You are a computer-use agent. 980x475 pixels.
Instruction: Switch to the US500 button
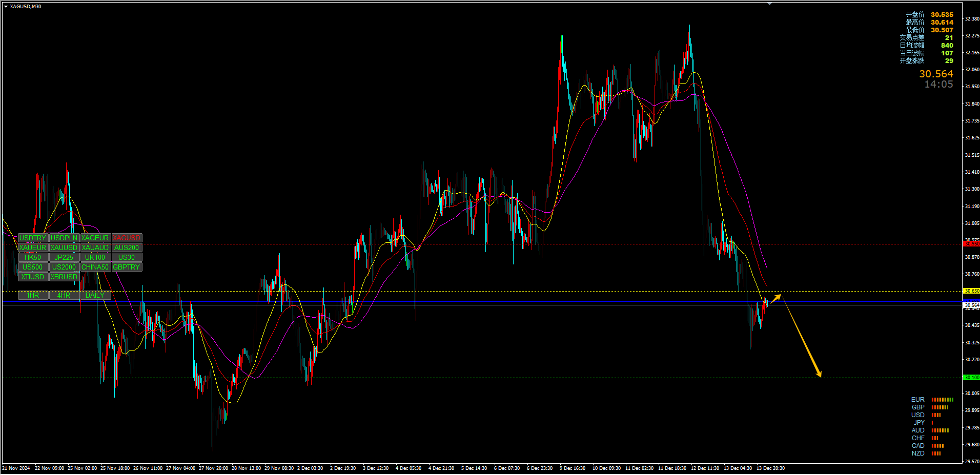(33, 267)
